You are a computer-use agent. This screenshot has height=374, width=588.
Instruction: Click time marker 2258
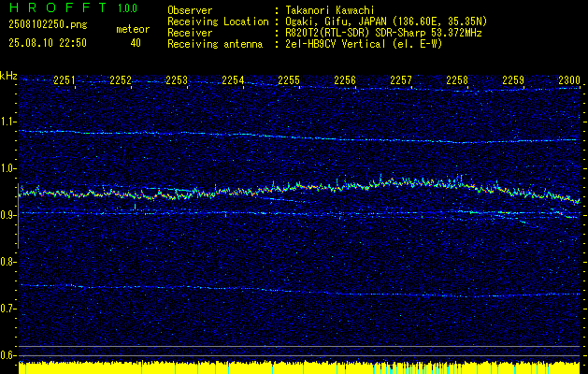(x=457, y=79)
